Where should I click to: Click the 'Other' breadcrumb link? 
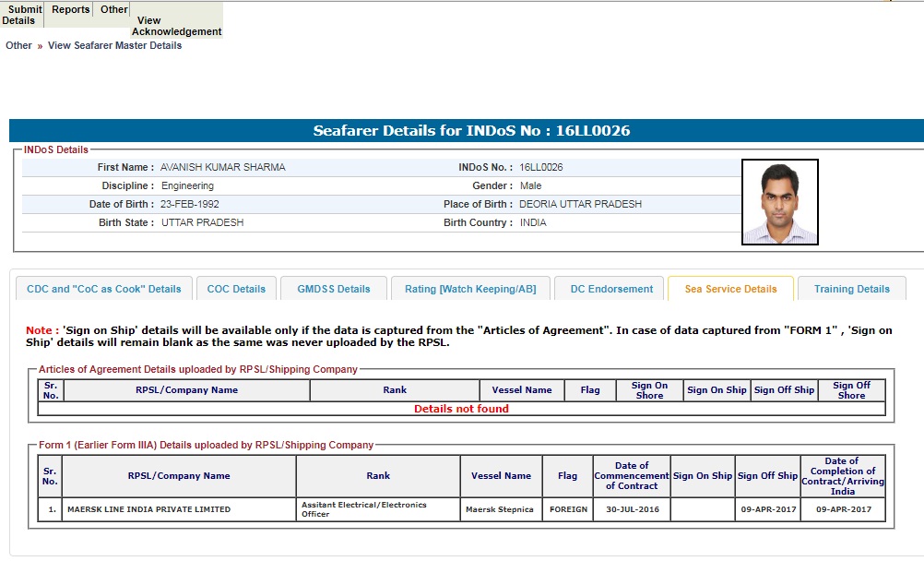coord(18,45)
